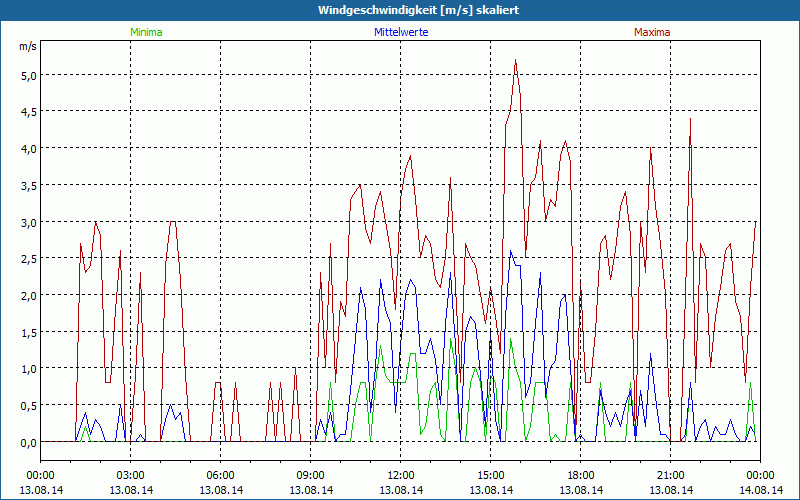Click the blue Mittelwerte legend label
Screen dimensions: 800x500
(401, 32)
